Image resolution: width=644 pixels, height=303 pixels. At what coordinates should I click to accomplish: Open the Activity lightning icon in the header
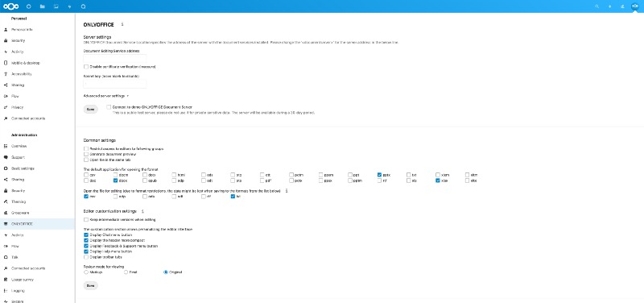tap(69, 6)
